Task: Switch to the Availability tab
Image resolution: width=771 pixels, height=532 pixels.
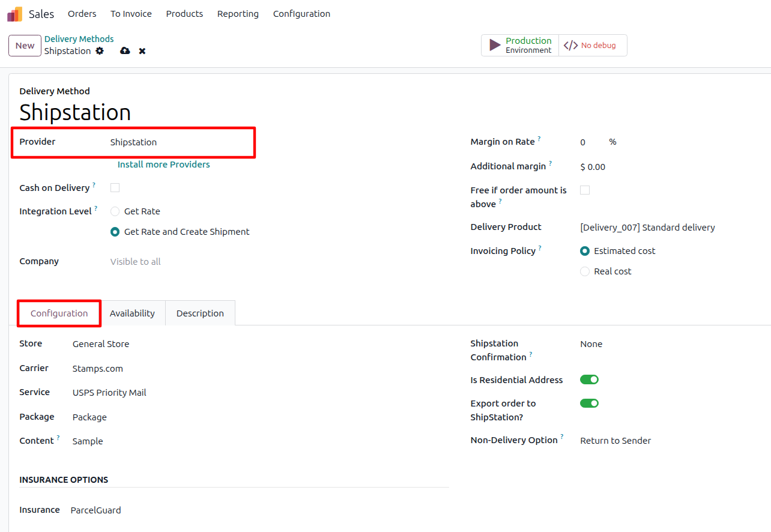Action: (132, 313)
